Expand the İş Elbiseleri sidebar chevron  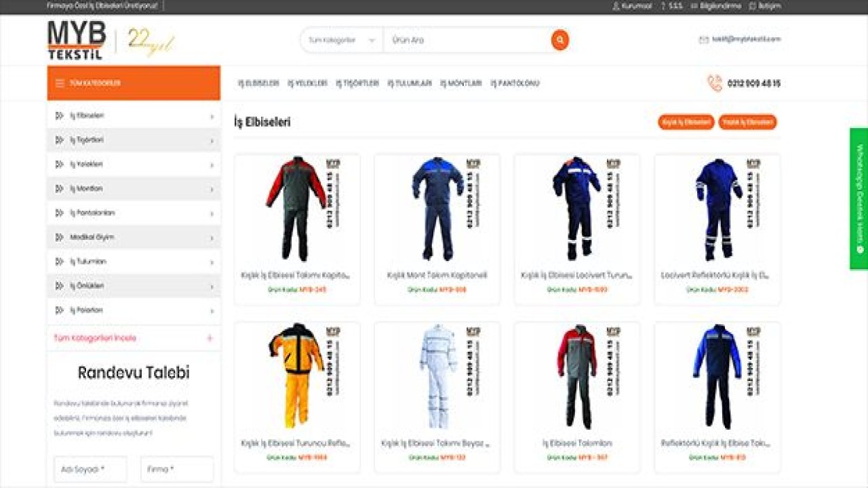click(212, 117)
